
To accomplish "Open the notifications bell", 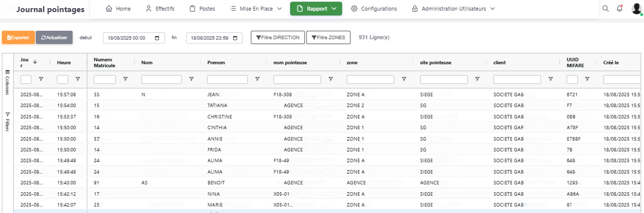I will click(619, 9).
